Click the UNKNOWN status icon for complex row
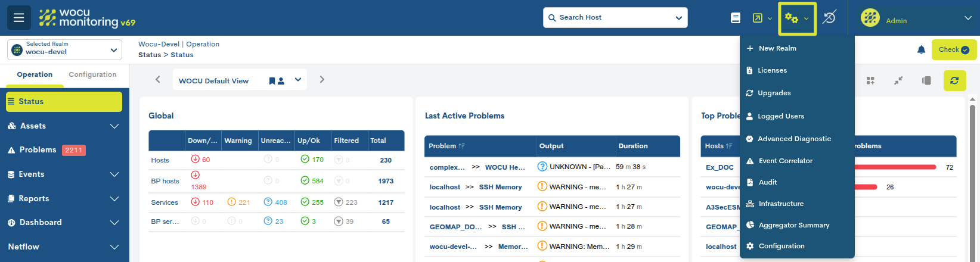The width and height of the screenshot is (980, 262). pos(542,167)
